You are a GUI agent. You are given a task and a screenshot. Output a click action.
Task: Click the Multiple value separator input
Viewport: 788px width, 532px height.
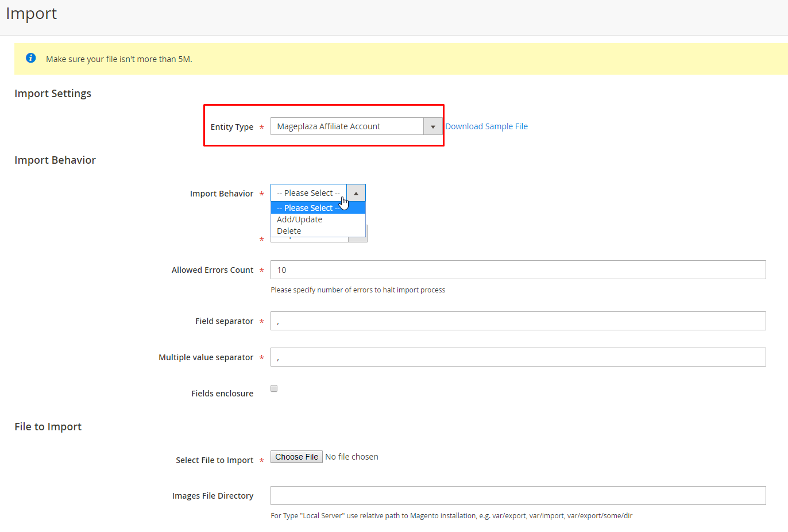(x=517, y=357)
